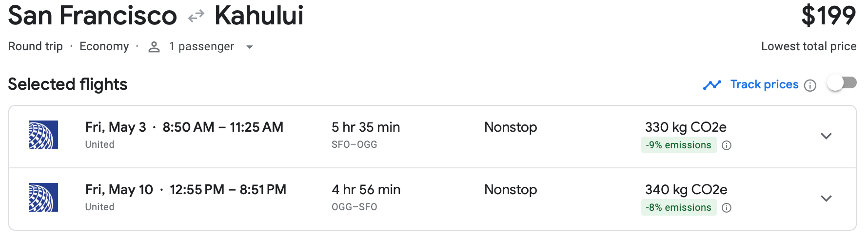
Task: Expand the Fri, May 10 flight details
Action: coord(826,199)
